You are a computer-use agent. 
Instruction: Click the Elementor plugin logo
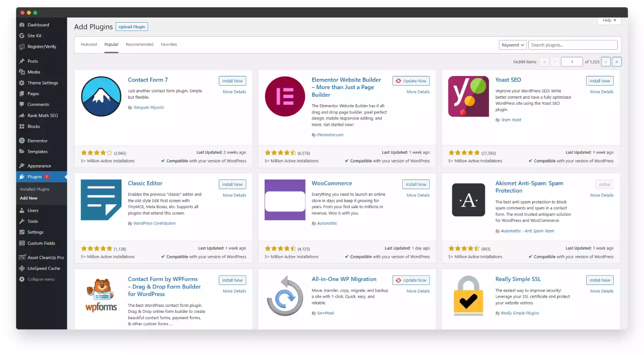[285, 96]
